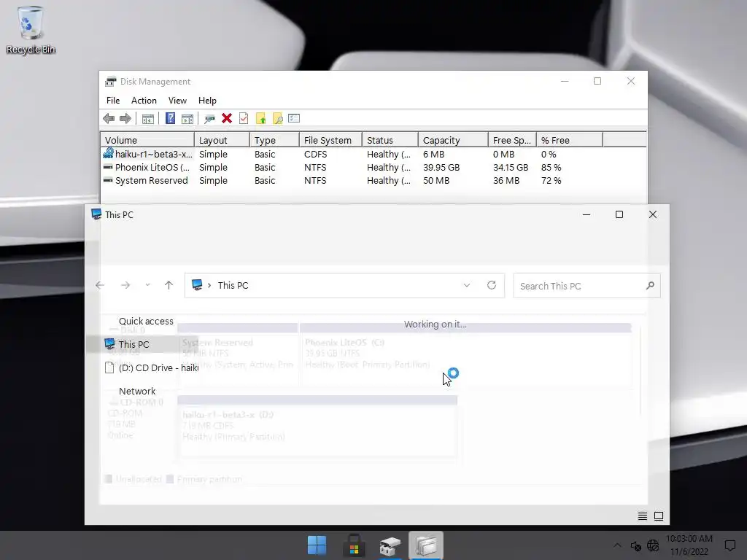Click the Properties checkmark page icon
Image resolution: width=747 pixels, height=560 pixels.
point(244,119)
